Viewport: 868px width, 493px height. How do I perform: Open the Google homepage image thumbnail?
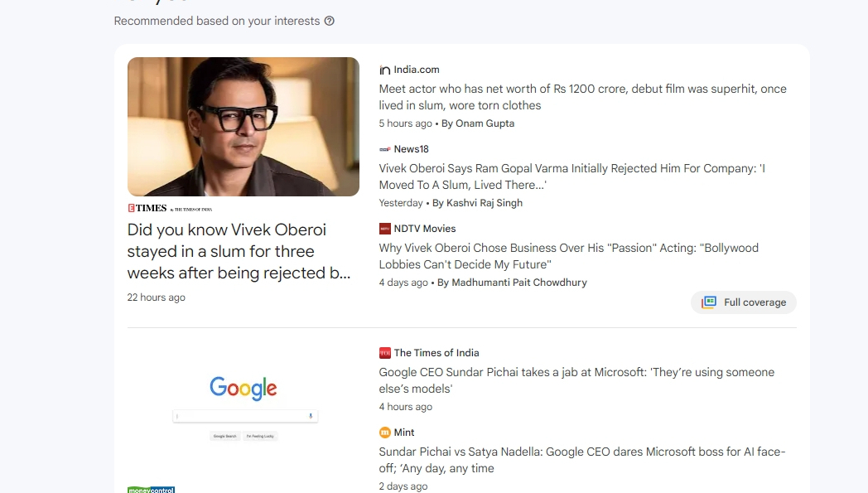click(x=244, y=410)
